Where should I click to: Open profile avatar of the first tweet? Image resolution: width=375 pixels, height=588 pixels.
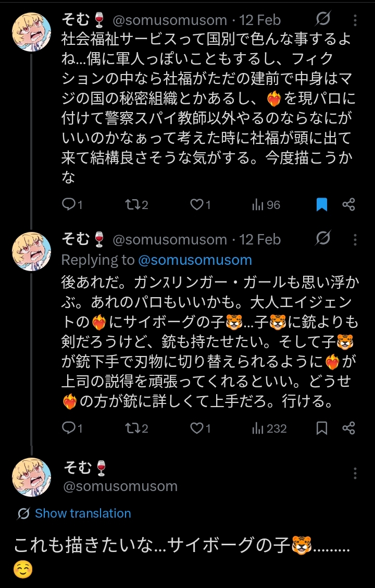32,32
